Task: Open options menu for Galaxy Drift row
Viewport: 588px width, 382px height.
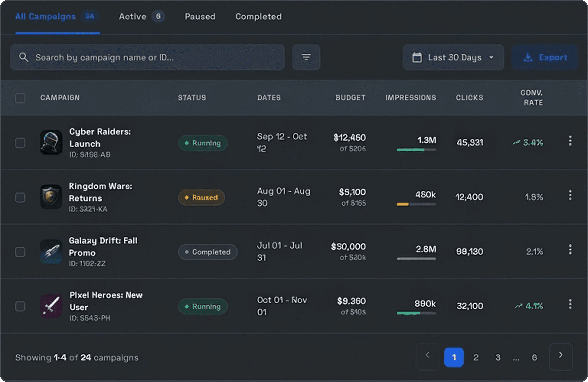Action: 570,250
